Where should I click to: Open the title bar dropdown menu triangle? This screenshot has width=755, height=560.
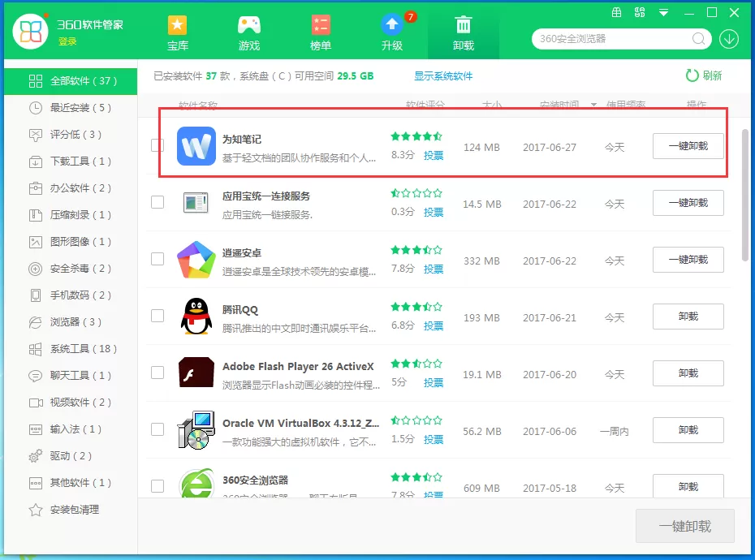tap(663, 13)
